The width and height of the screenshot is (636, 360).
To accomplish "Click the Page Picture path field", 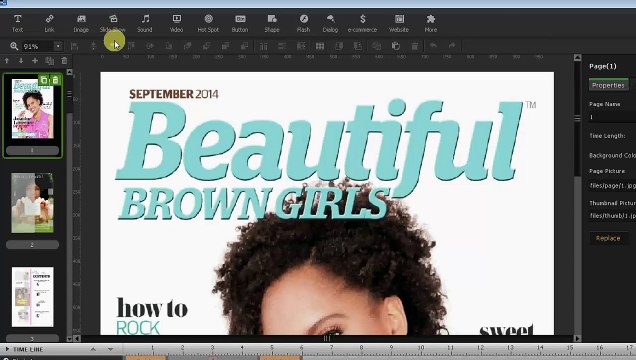I will point(612,186).
